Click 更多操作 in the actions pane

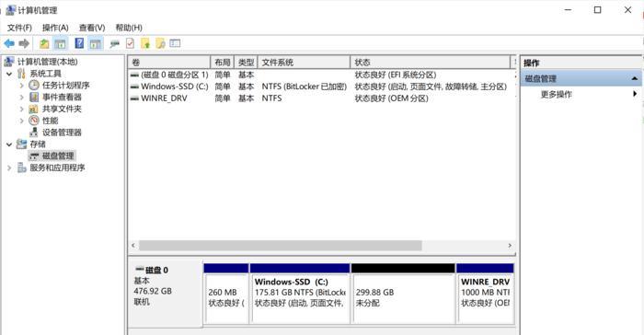coord(556,94)
